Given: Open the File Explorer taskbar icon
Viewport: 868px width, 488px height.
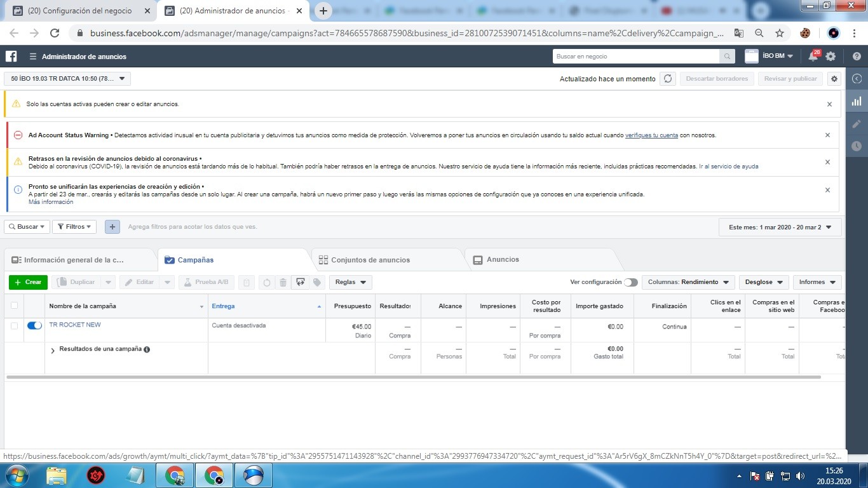Looking at the screenshot, I should pyautogui.click(x=56, y=475).
